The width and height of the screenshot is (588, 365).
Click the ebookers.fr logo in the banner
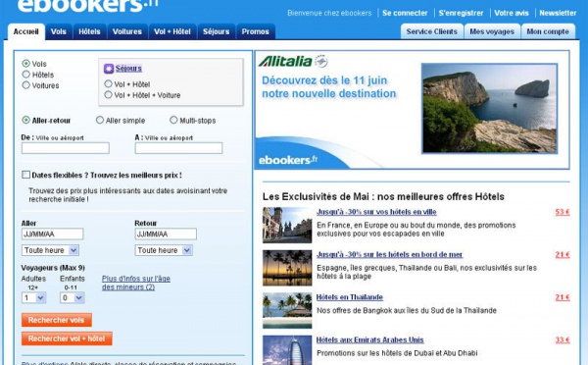287,160
